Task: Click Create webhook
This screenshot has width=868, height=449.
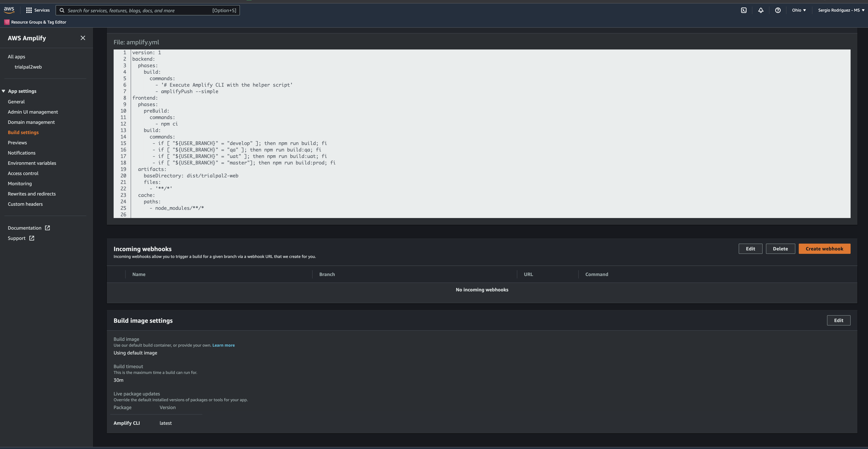Action: coord(824,249)
